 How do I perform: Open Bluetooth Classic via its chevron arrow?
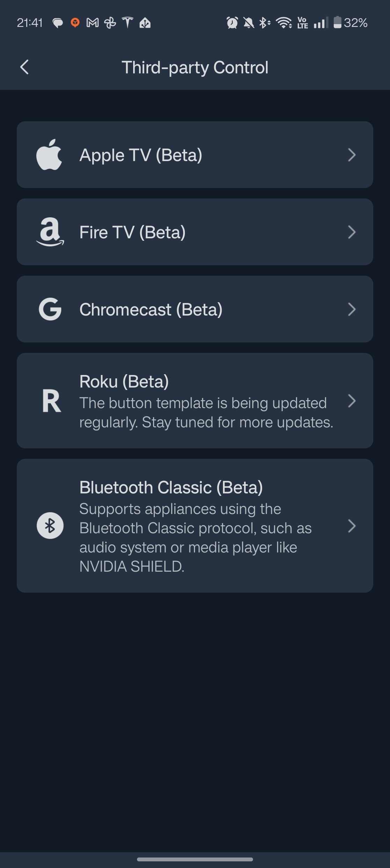tap(352, 526)
